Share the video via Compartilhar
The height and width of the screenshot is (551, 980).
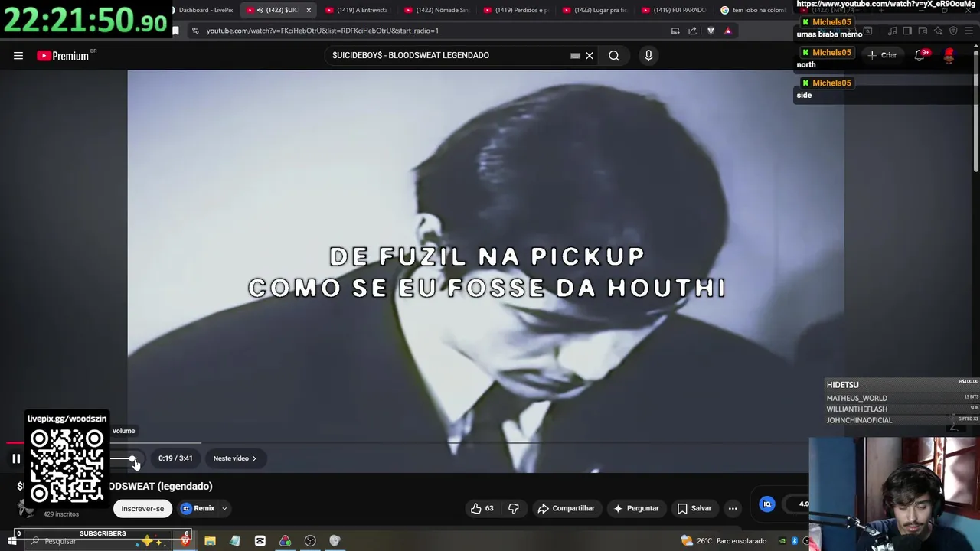(566, 508)
